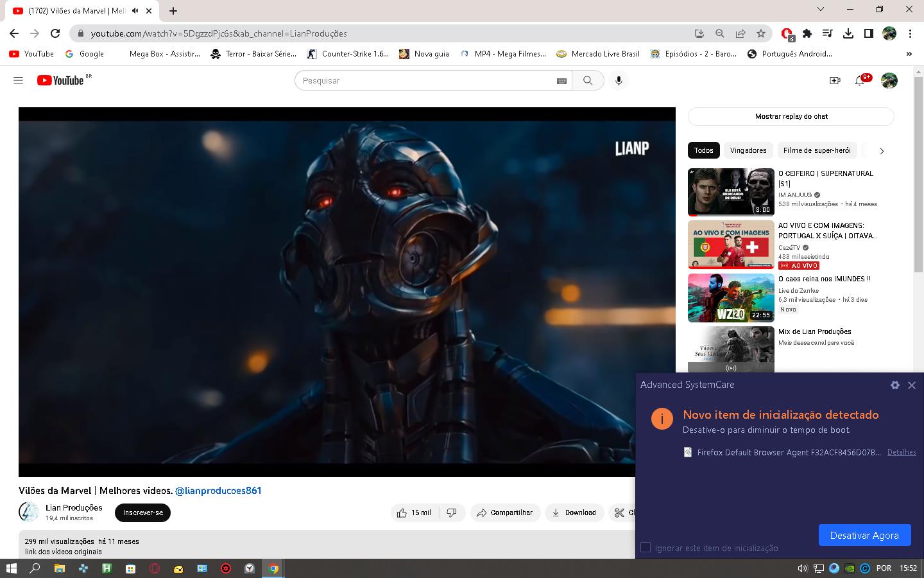Click the search magnifier button

pyautogui.click(x=588, y=80)
